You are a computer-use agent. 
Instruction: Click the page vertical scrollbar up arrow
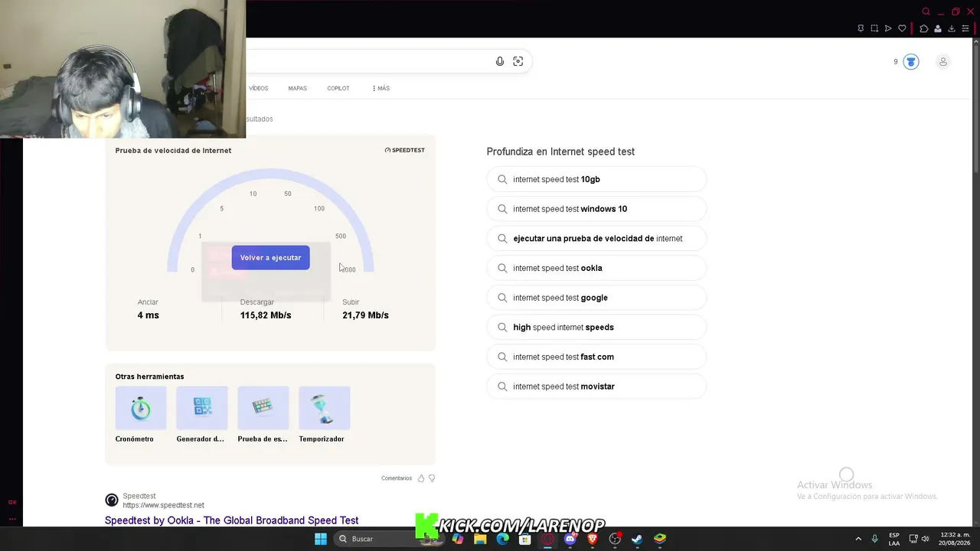coord(976,43)
